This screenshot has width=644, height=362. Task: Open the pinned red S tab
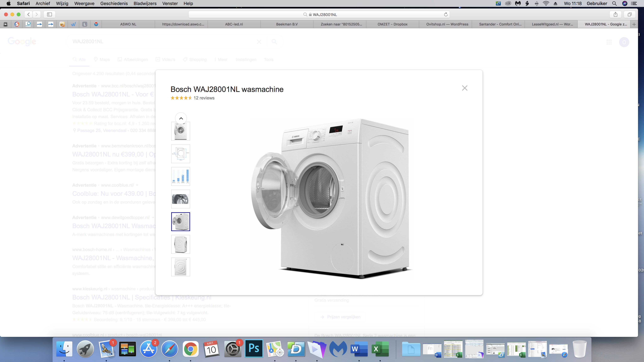[x=17, y=24]
